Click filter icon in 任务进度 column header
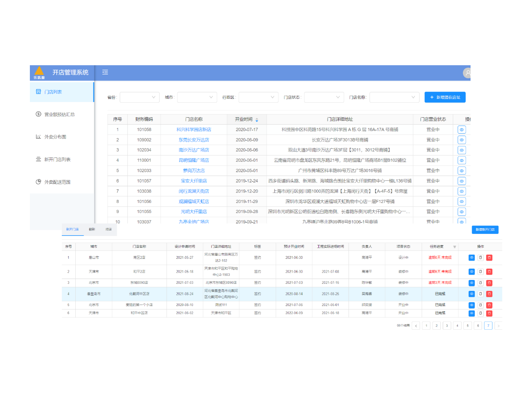The height and width of the screenshot is (399, 532). [455, 247]
